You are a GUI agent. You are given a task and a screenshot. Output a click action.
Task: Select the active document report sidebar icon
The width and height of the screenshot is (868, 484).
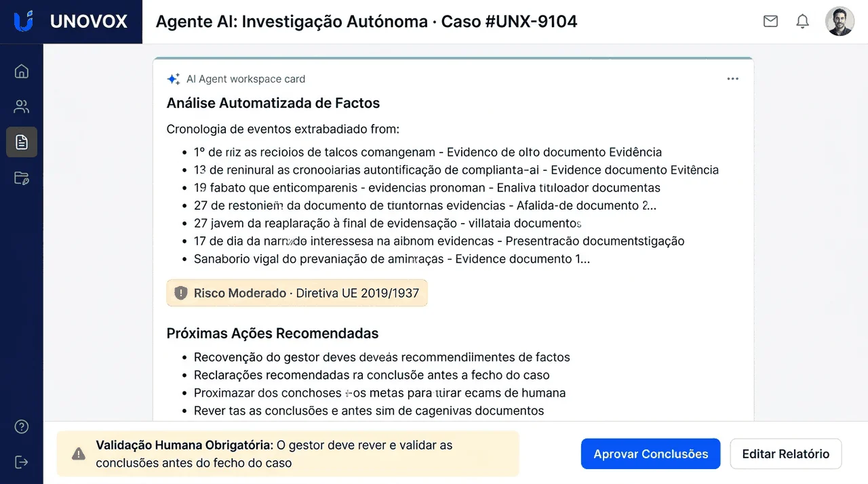[x=22, y=142]
